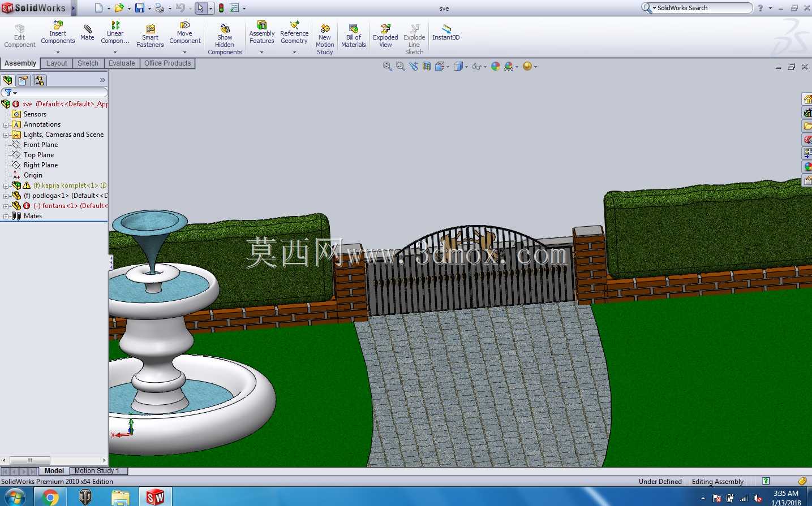Open SolidWorks logo menu arrow
The height and width of the screenshot is (506, 812).
(74, 8)
